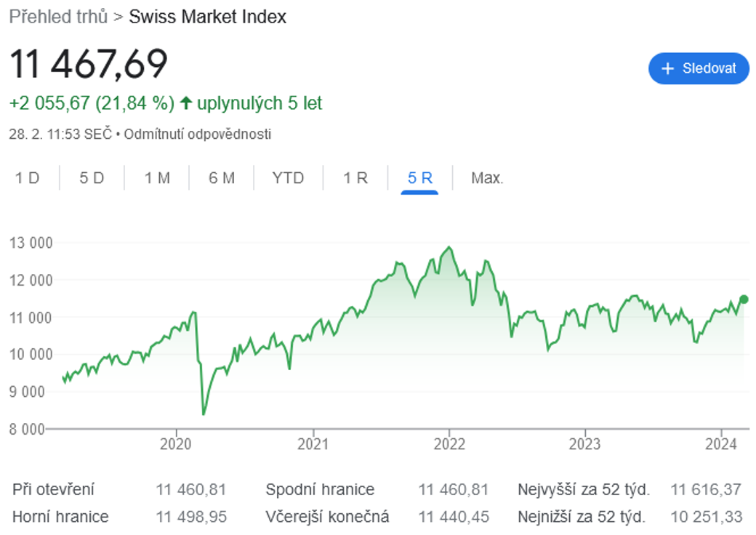756x535 pixels.
Task: Click the green up arrow beside percentage change
Action: (185, 102)
